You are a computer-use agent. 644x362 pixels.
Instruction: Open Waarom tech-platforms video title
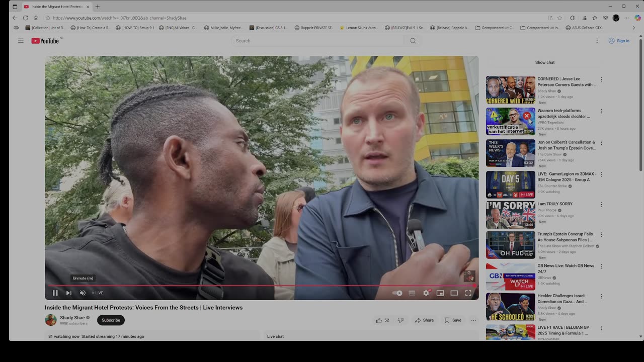(x=563, y=114)
